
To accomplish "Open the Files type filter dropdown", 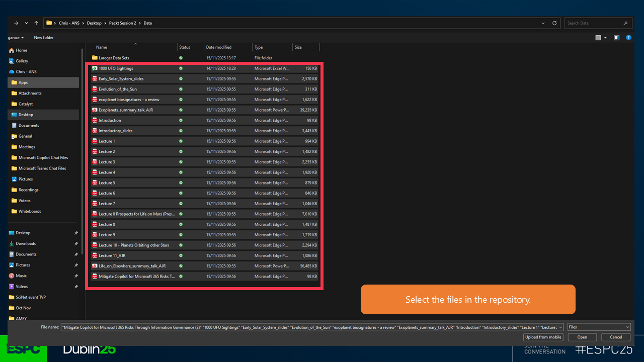I will (598, 327).
